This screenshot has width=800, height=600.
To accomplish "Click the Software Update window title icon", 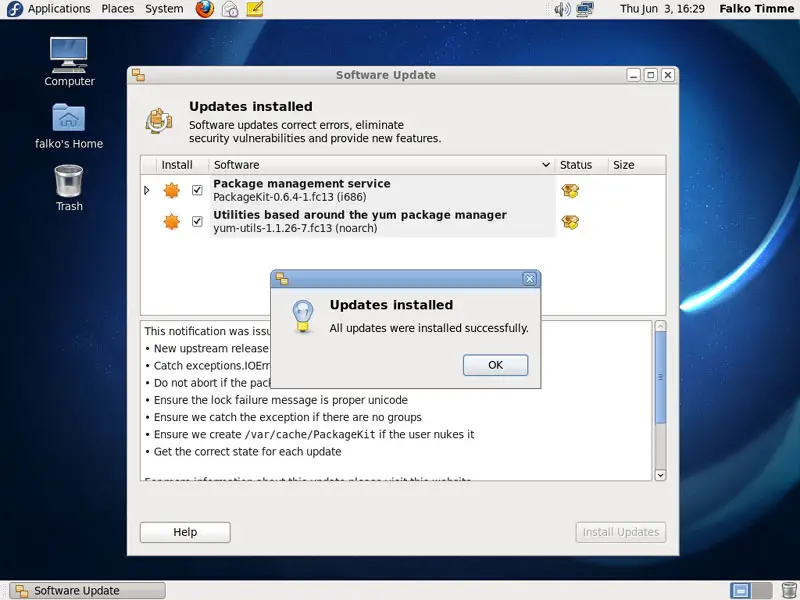I will tap(138, 75).
